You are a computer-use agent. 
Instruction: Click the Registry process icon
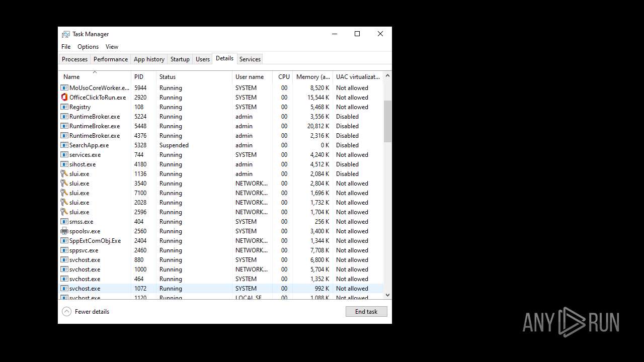click(64, 107)
